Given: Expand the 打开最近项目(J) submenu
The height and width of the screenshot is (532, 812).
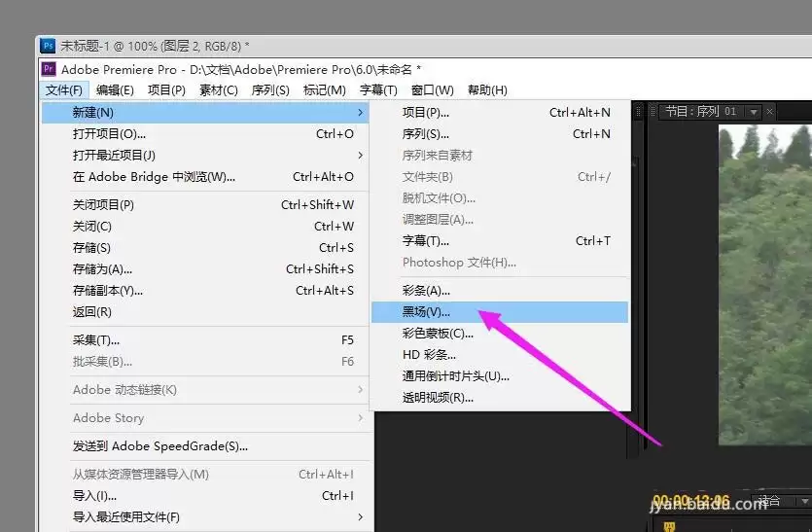Looking at the screenshot, I should pos(205,156).
